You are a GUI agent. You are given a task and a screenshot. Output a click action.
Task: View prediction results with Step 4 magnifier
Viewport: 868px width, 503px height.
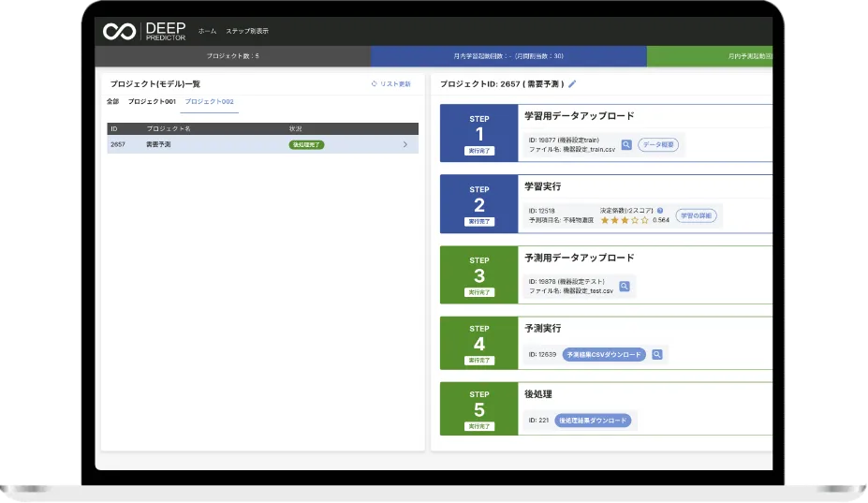pos(657,355)
